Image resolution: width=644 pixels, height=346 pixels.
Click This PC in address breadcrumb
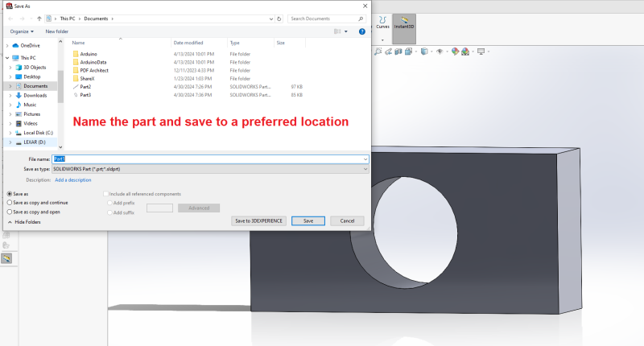[x=68, y=19]
